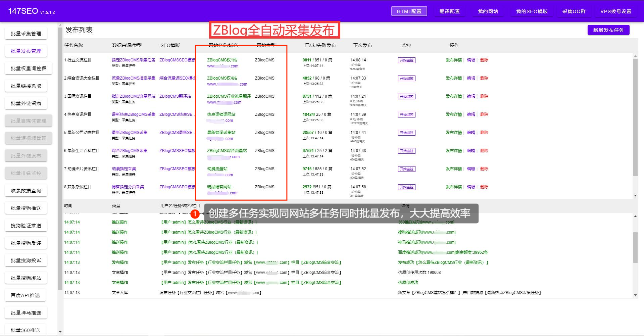
Task: Open 百度API推送 in the sidebar
Action: point(25,295)
